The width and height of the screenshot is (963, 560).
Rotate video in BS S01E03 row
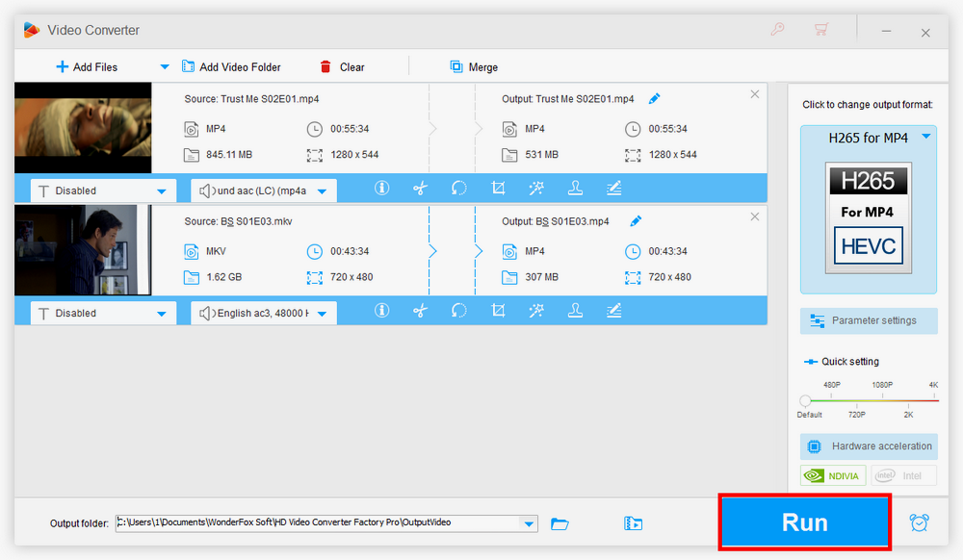pyautogui.click(x=458, y=311)
